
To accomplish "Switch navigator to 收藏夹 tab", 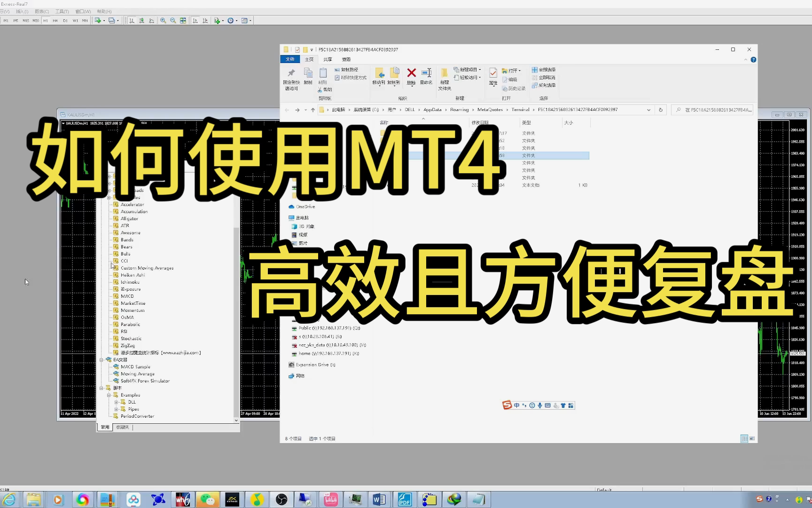I will coord(123,428).
